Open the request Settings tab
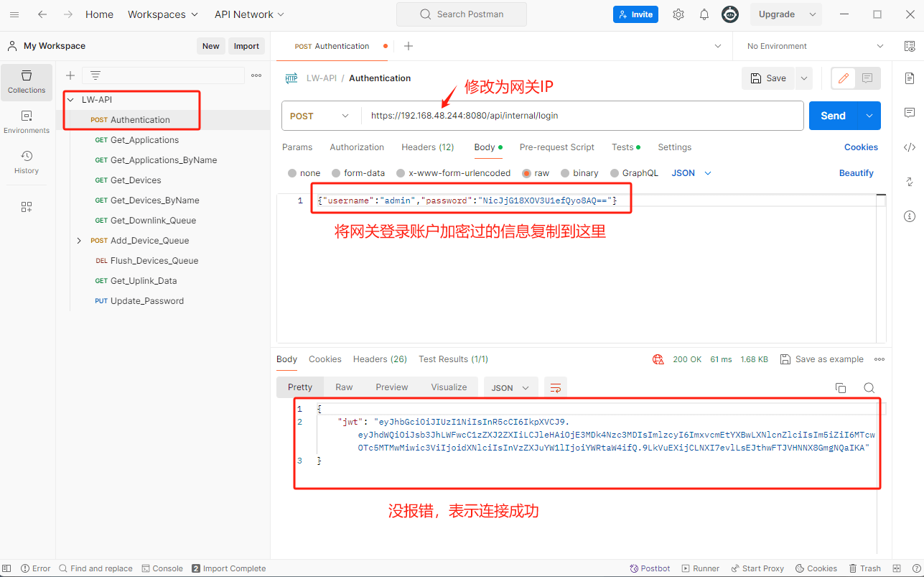Screen dimensions: 924x577 tap(675, 147)
